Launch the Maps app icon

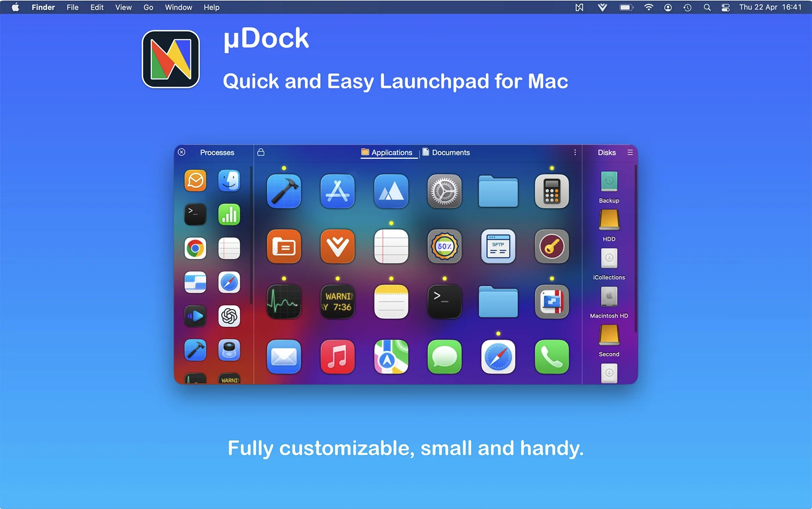tap(391, 357)
